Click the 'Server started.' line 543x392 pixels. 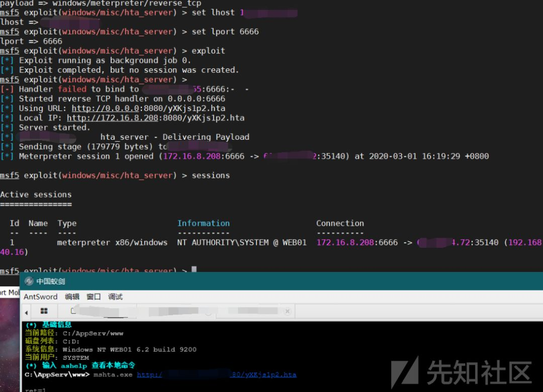pos(54,128)
